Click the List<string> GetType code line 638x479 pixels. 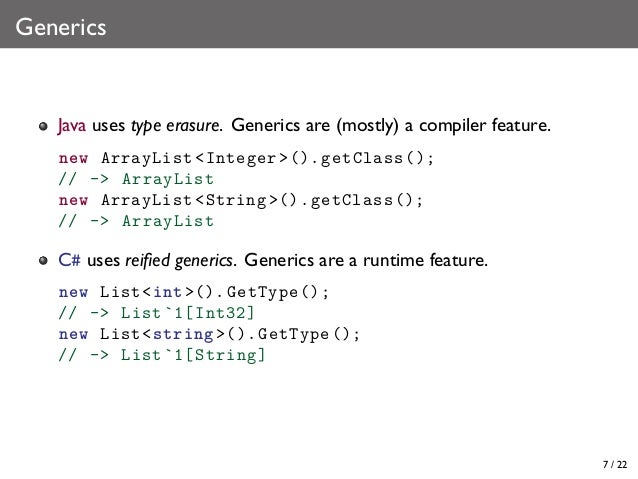click(209, 335)
